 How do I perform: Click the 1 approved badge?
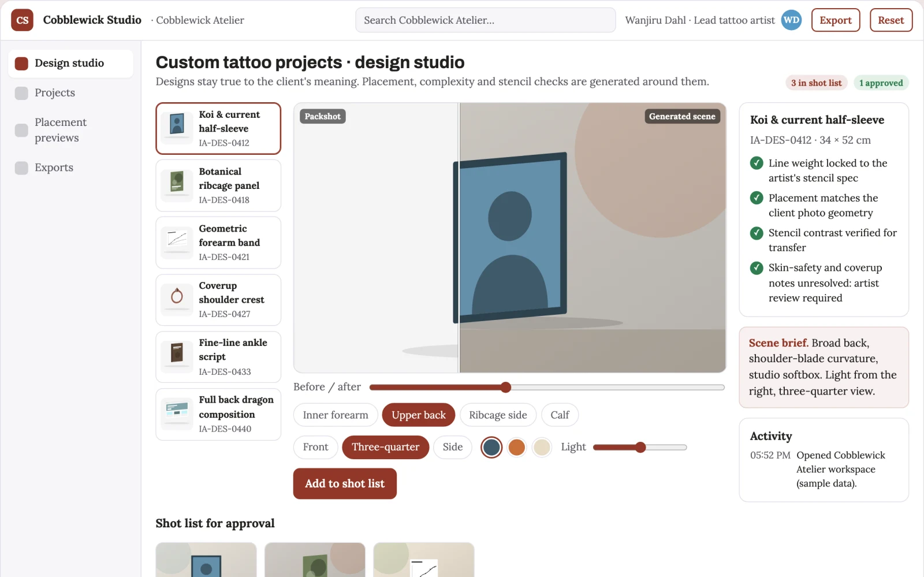[881, 83]
